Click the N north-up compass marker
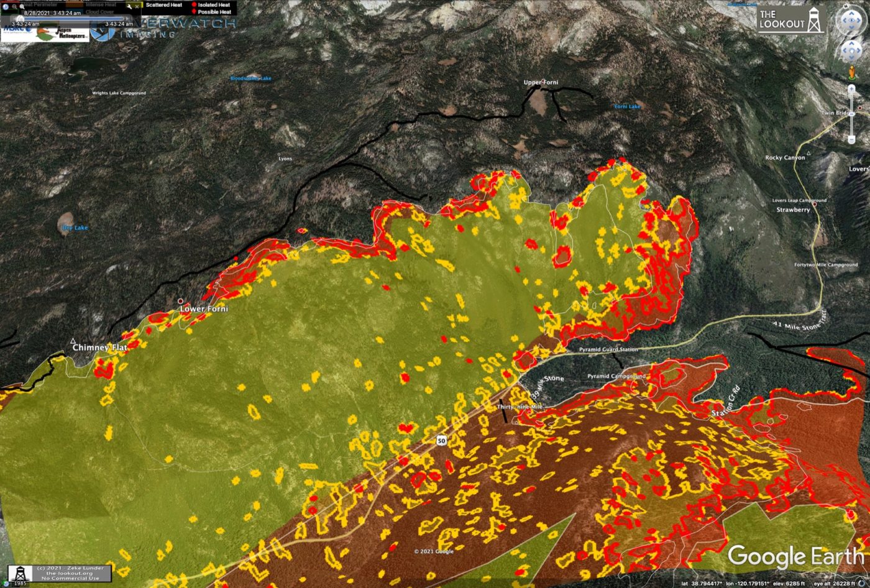Image resolution: width=870 pixels, height=588 pixels. pyautogui.click(x=846, y=6)
